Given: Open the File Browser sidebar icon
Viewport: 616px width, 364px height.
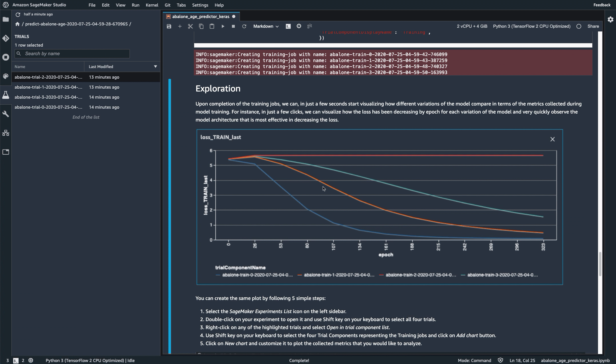Looking at the screenshot, I should pyautogui.click(x=6, y=19).
